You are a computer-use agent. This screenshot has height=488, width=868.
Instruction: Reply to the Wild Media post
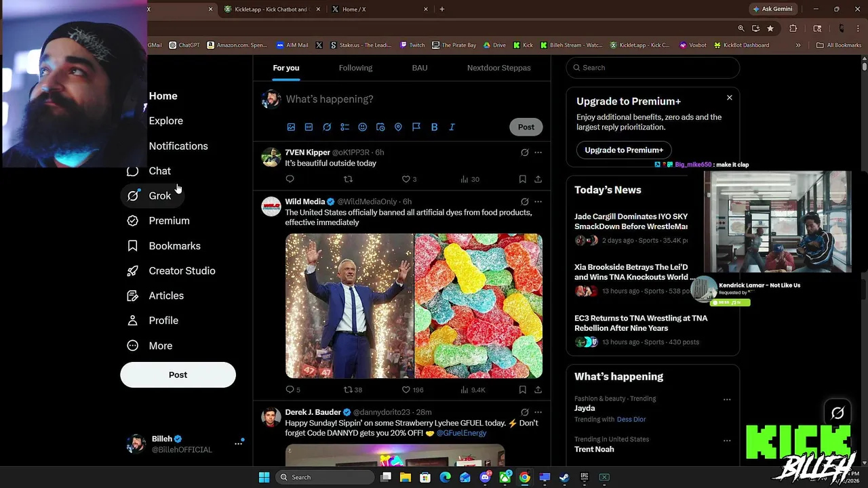[x=293, y=390]
